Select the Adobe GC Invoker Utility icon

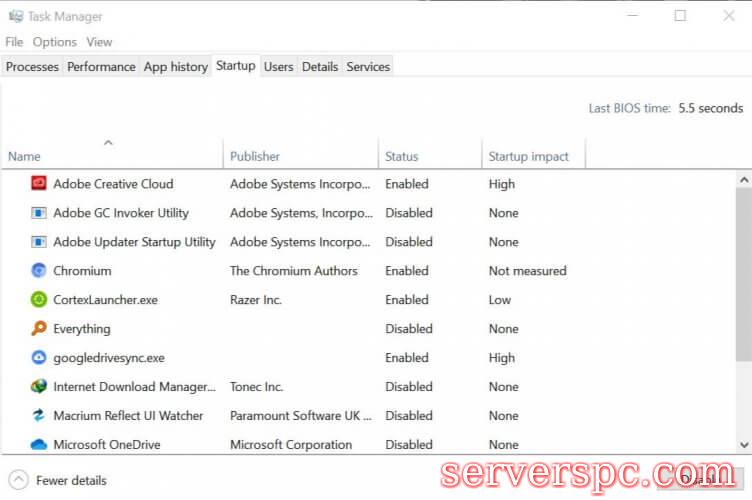[x=39, y=213]
